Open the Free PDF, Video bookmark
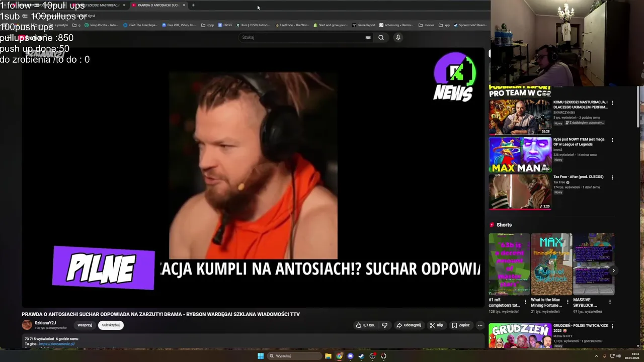Screen dimensions: 644x362 179,25
